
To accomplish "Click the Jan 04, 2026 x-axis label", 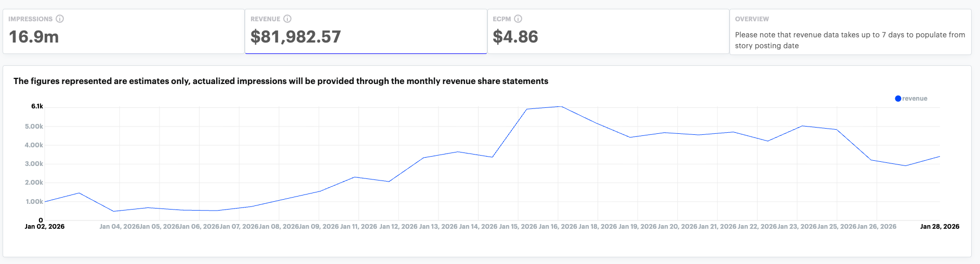I will point(120,227).
